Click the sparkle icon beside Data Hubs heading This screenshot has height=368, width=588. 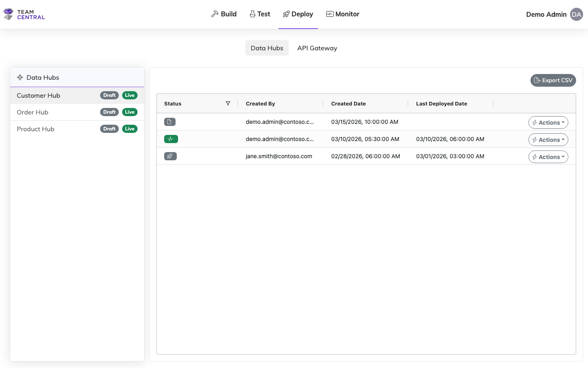click(20, 77)
